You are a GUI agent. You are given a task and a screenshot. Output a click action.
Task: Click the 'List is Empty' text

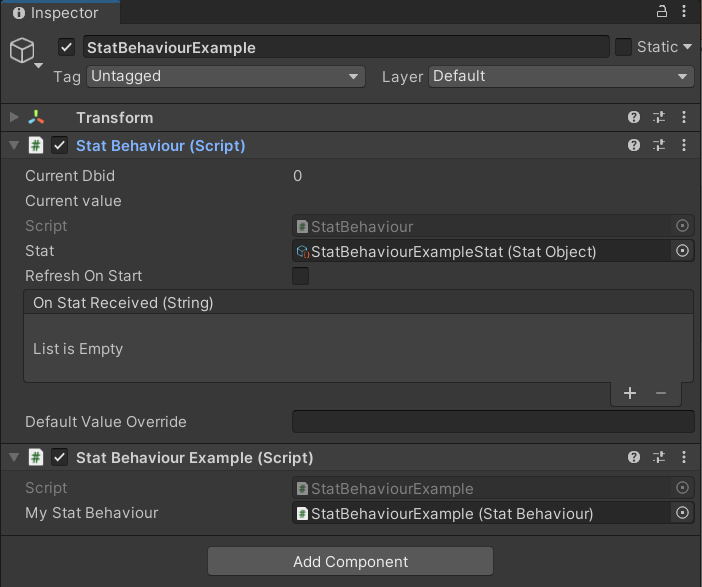[78, 349]
